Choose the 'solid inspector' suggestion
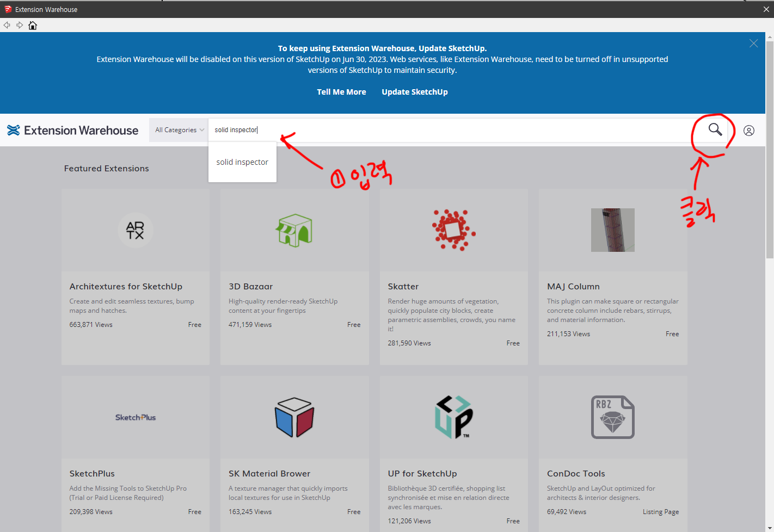774x532 pixels. coord(242,162)
